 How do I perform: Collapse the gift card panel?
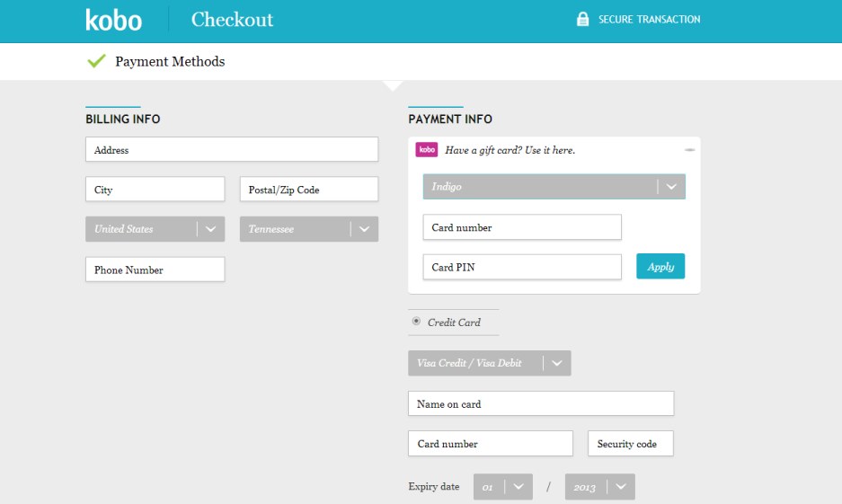coord(689,149)
